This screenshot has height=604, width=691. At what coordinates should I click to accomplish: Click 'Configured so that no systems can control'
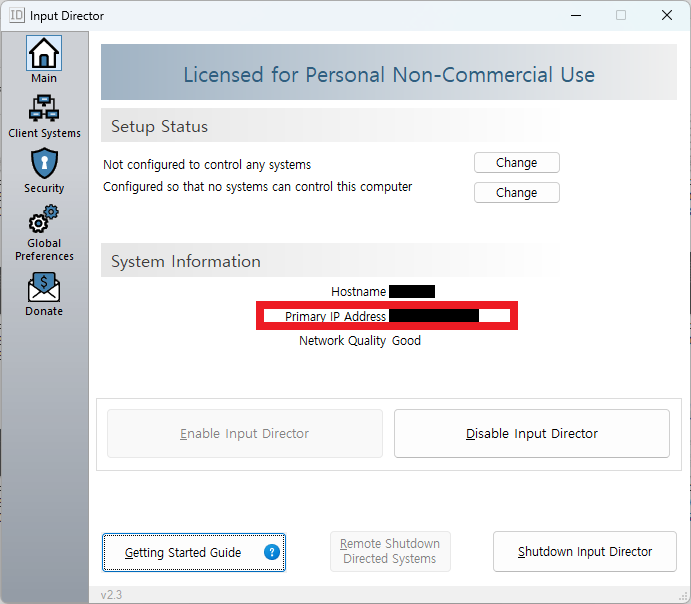tap(257, 187)
